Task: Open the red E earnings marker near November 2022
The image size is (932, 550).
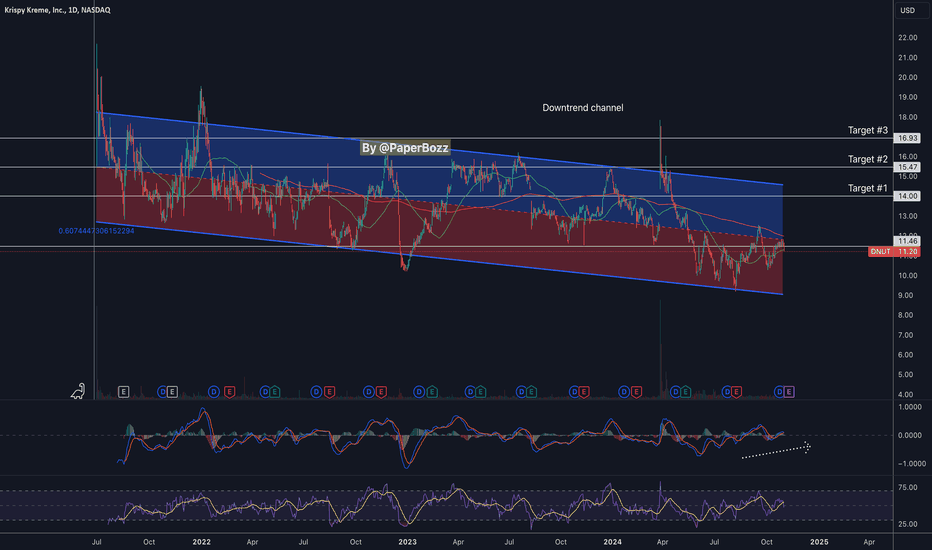Action: [x=381, y=392]
